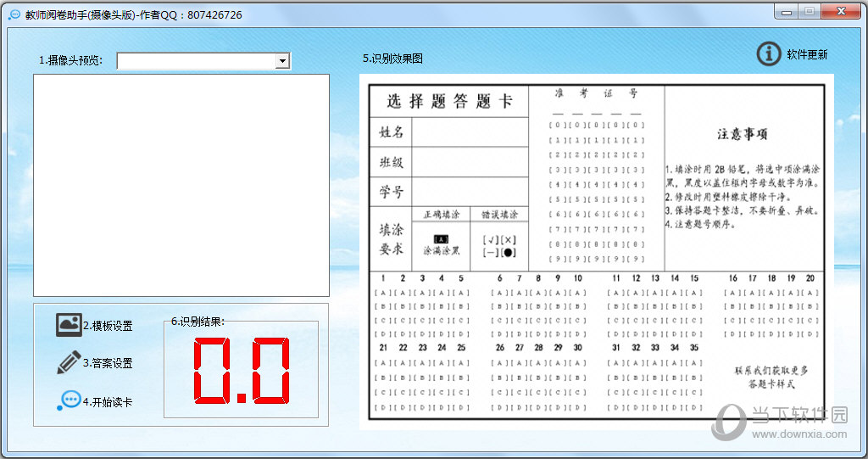Click the 学号 field label on sheet
Image resolution: width=868 pixels, height=459 pixels.
[391, 192]
